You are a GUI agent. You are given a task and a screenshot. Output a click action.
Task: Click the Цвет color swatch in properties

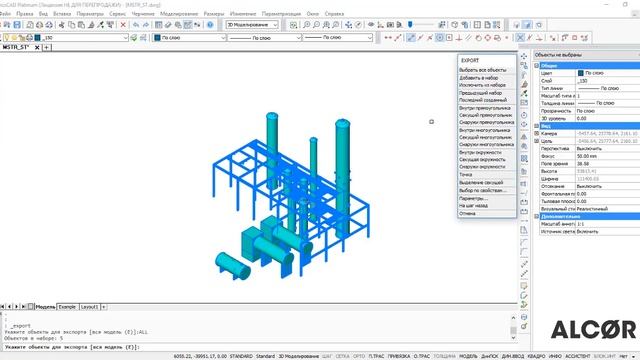coord(580,73)
